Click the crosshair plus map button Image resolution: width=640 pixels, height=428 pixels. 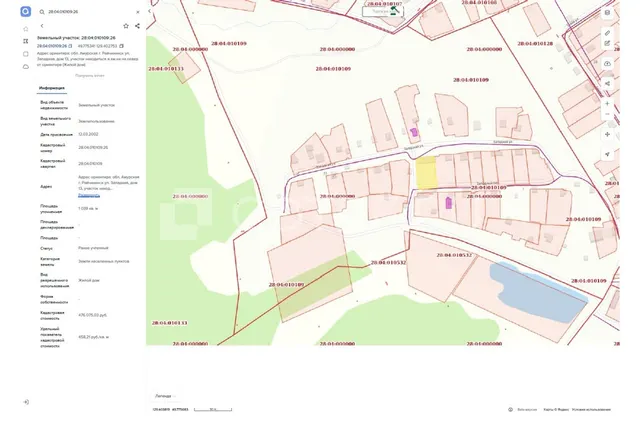pyautogui.click(x=607, y=134)
